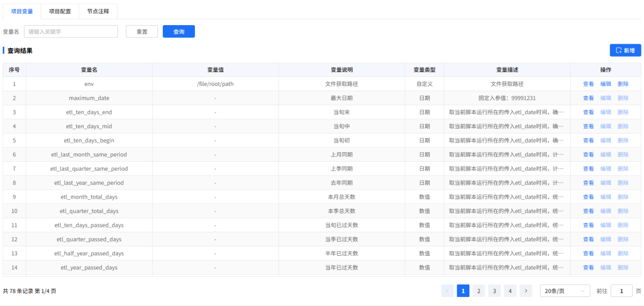The image size is (644, 306).
Task: View the etl_ten_days_passed_days row
Action: (x=588, y=225)
